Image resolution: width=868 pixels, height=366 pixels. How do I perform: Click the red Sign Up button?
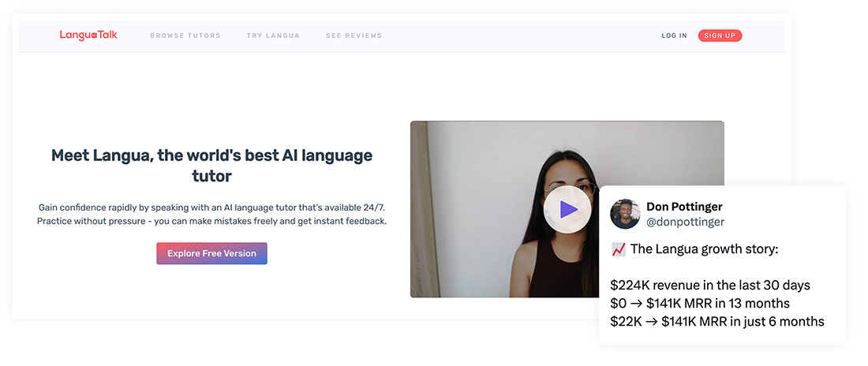720,35
